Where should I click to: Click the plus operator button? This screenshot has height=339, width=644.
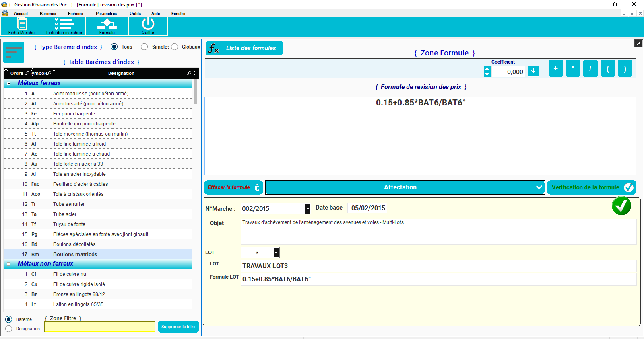(555, 68)
